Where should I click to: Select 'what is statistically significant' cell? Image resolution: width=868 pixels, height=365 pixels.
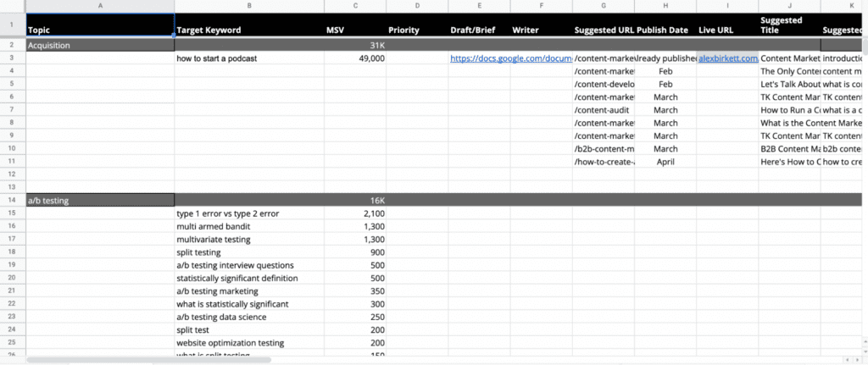point(249,304)
